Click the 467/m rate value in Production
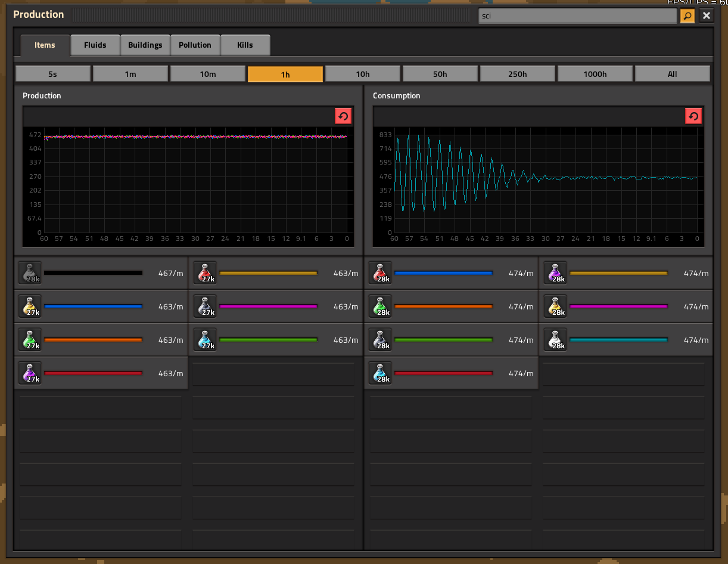This screenshot has width=728, height=564. pos(170,273)
